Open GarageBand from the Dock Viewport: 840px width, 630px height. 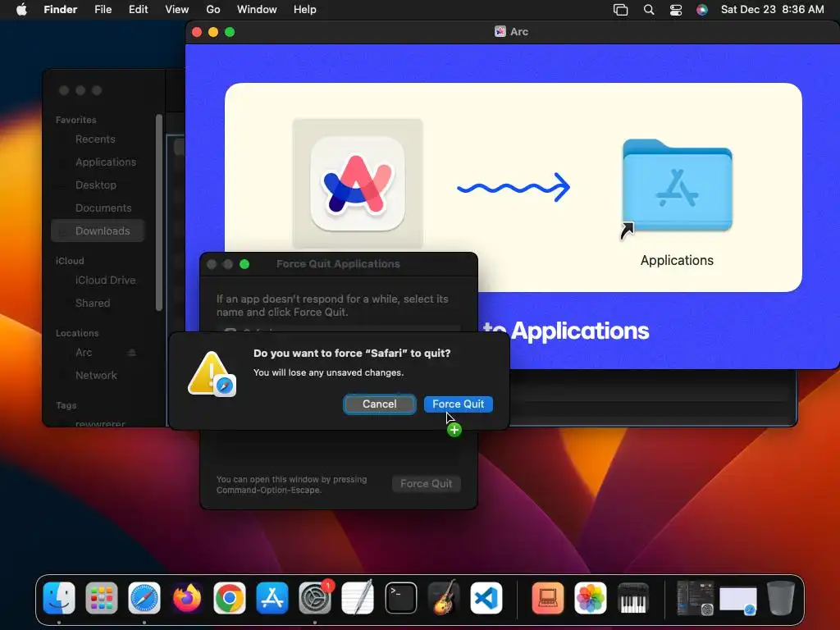pos(444,597)
